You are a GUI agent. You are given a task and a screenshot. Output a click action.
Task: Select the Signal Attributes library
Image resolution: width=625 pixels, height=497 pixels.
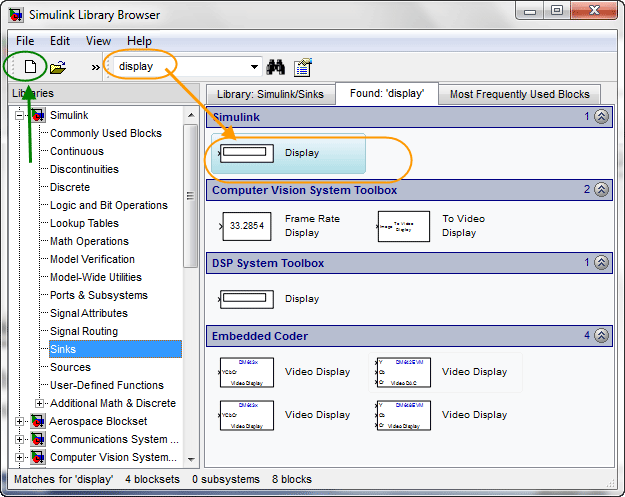[x=88, y=313]
